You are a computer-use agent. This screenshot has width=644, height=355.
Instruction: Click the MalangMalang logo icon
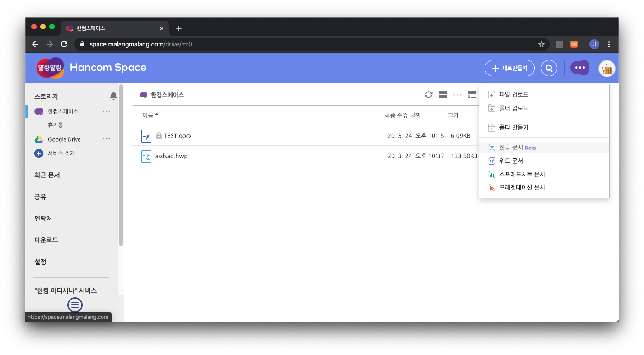coord(50,68)
